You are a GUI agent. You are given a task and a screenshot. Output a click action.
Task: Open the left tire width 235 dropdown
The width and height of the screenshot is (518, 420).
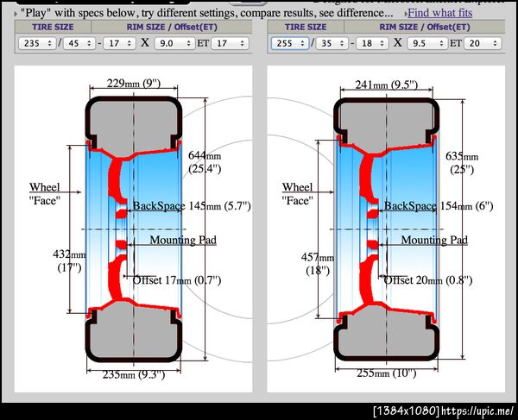37,43
